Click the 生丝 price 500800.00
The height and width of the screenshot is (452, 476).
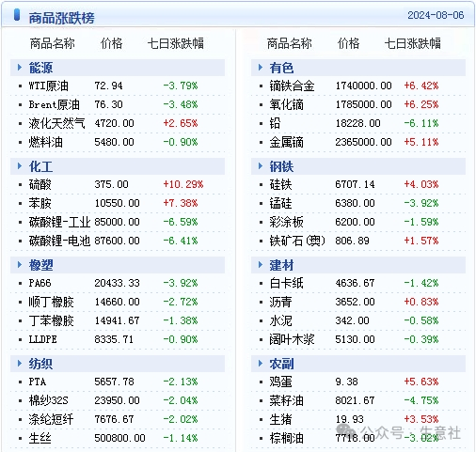tap(119, 438)
